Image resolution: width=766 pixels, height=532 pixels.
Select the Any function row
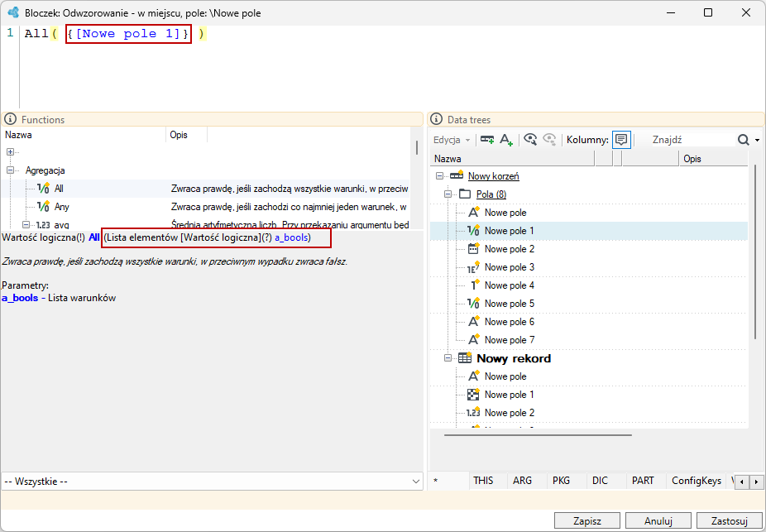pyautogui.click(x=205, y=207)
